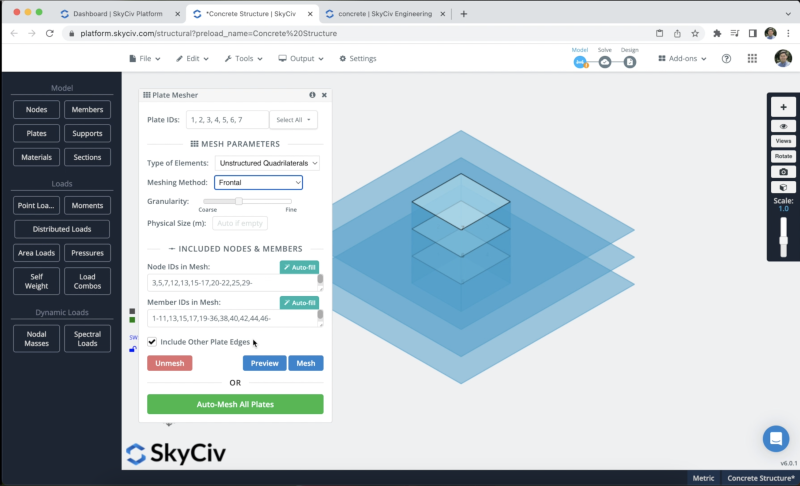
Task: Toggle the eye visibility icon in view toolbar
Action: 783,126
